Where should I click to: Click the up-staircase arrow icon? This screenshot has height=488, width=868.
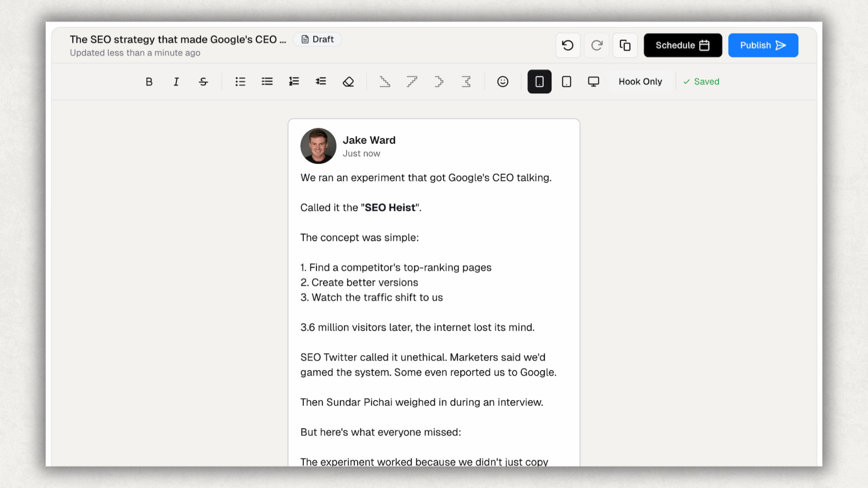(412, 82)
